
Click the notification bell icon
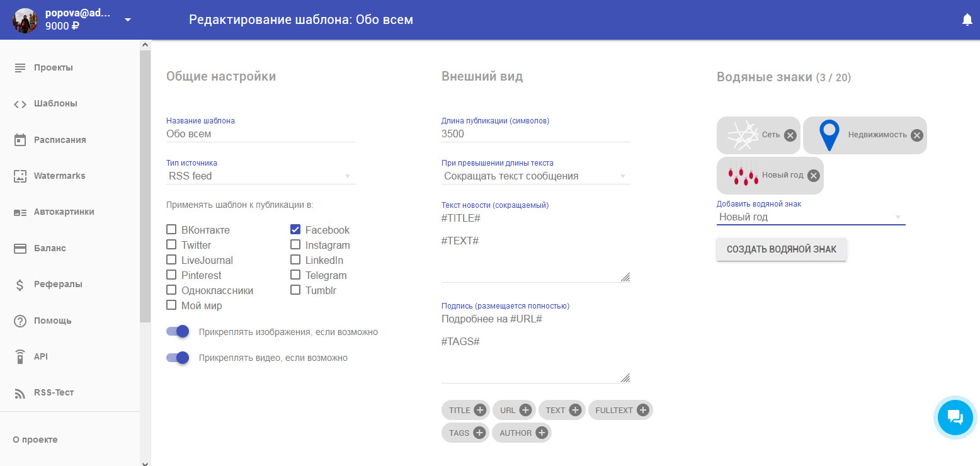point(967,20)
